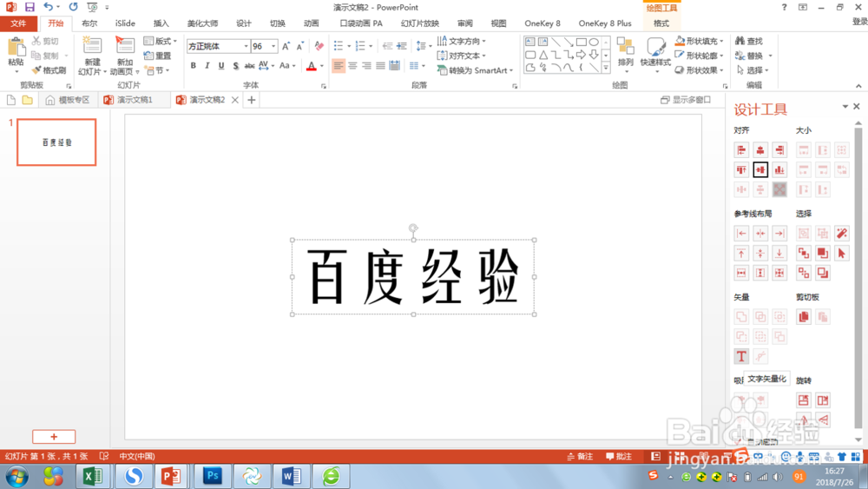Add a new document tab with plus
Viewport: 868px width, 489px height.
click(x=252, y=100)
